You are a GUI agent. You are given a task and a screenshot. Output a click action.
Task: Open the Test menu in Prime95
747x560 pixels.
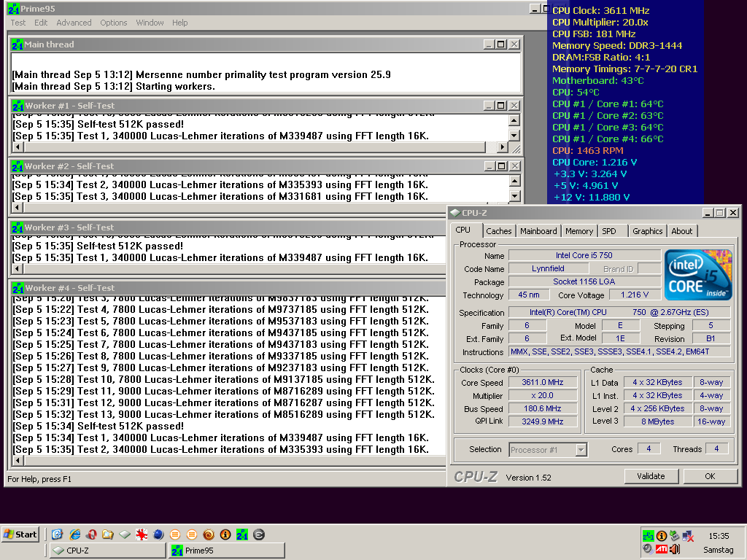tap(18, 23)
